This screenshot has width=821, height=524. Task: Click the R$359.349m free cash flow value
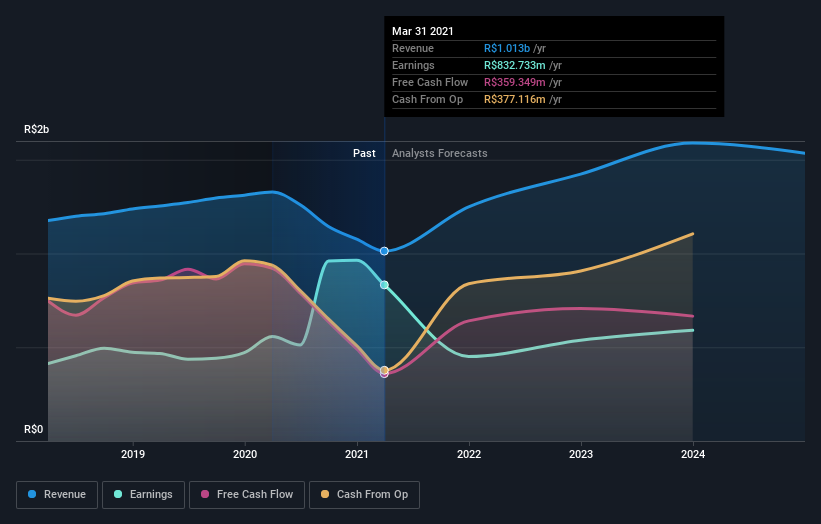pyautogui.click(x=515, y=82)
